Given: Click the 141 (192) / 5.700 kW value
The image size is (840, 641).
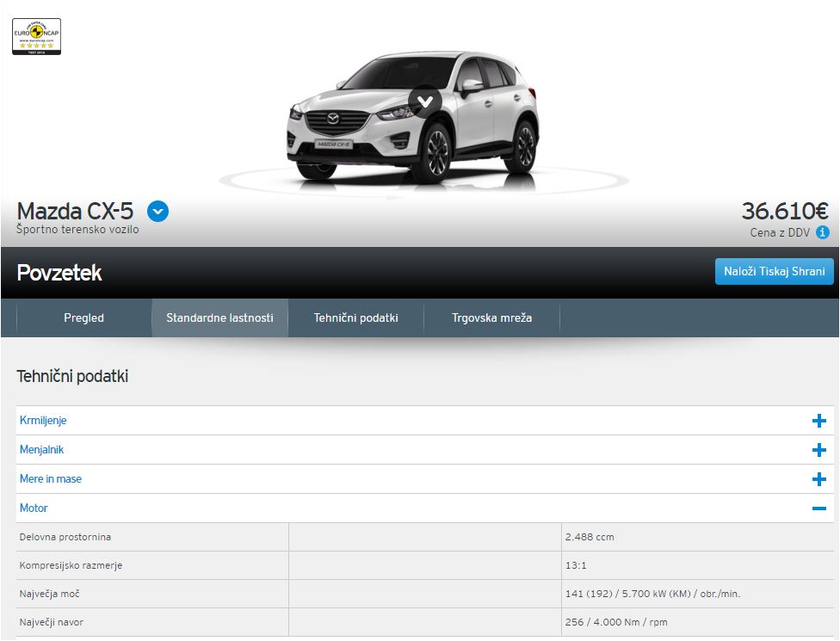Looking at the screenshot, I should (x=652, y=594).
